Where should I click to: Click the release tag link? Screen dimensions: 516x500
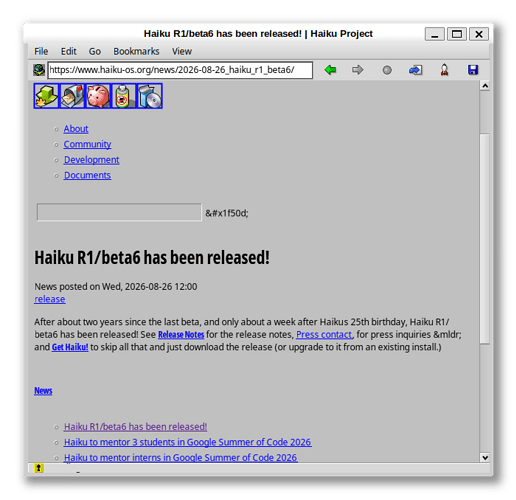pos(50,299)
